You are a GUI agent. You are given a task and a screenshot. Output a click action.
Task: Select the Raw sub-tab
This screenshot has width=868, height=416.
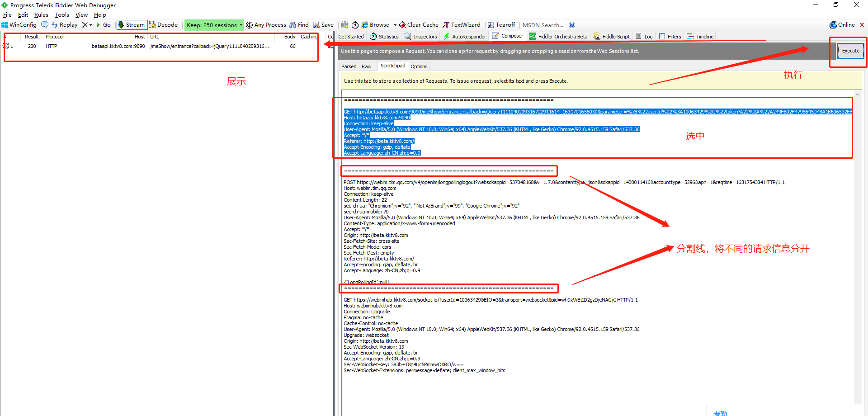pos(367,66)
